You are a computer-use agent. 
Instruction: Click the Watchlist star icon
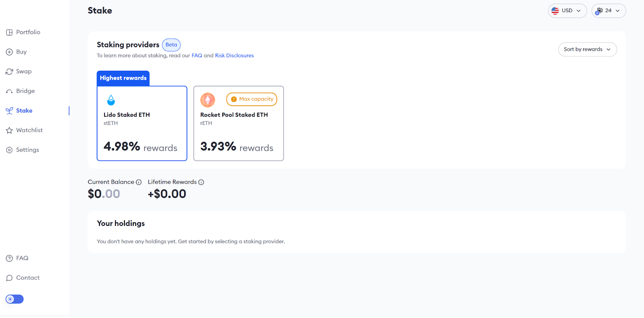click(x=9, y=130)
